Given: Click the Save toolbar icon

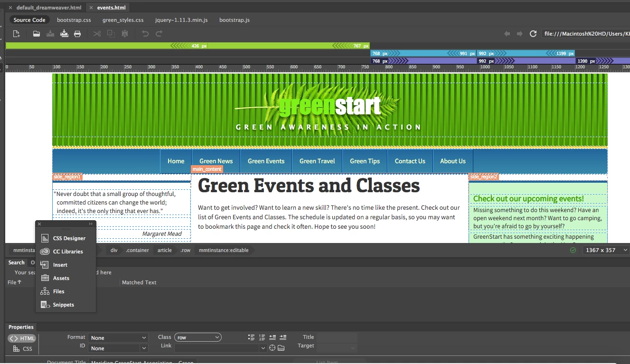Looking at the screenshot, I should click(x=50, y=34).
